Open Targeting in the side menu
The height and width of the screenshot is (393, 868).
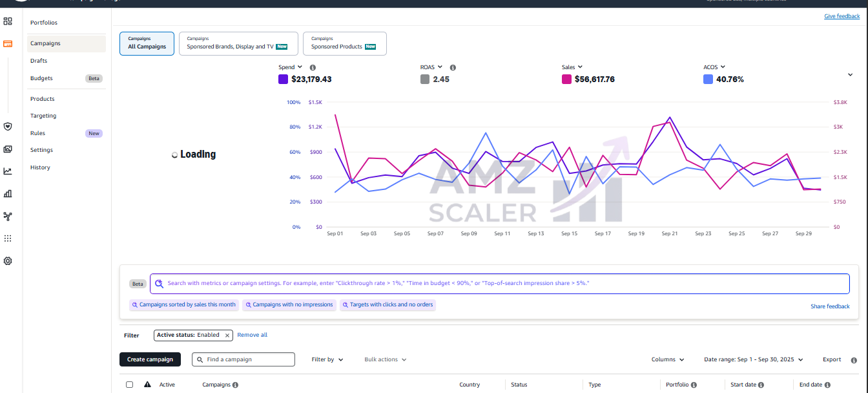43,116
